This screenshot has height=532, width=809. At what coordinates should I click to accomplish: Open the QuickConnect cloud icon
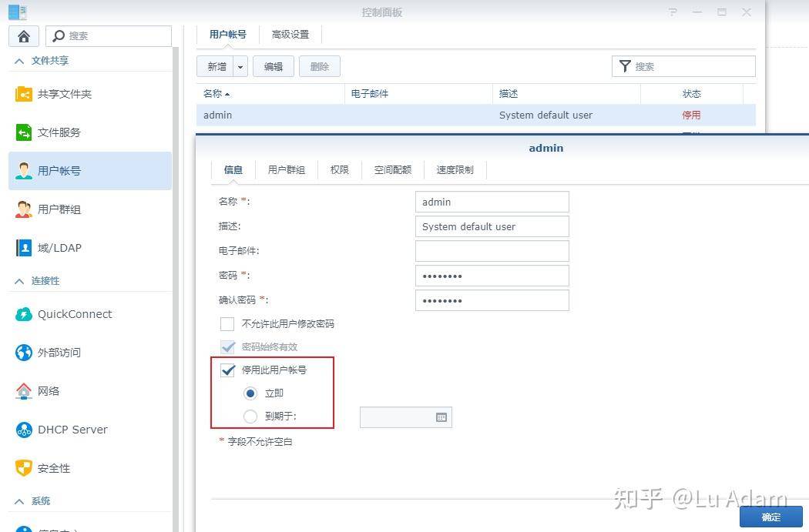(x=24, y=314)
